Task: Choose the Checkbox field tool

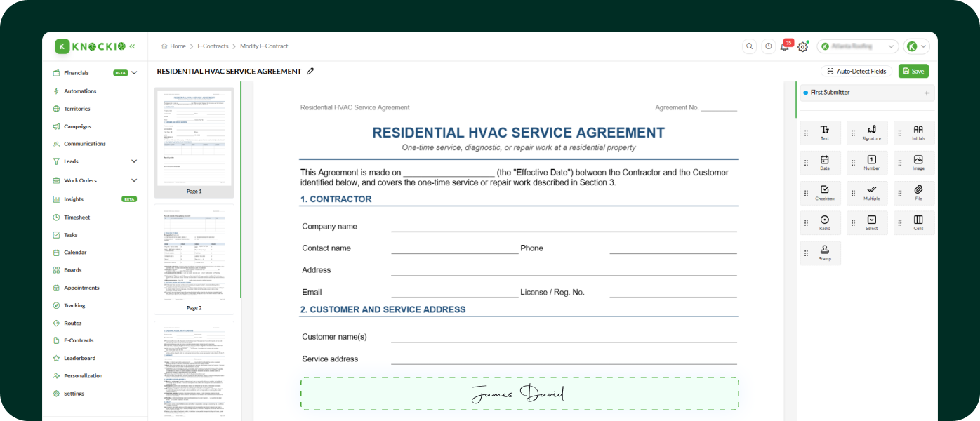Action: (x=821, y=193)
